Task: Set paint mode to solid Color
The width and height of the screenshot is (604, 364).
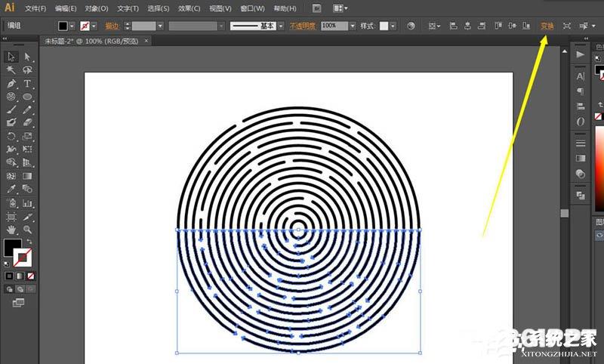Action: pyautogui.click(x=9, y=276)
